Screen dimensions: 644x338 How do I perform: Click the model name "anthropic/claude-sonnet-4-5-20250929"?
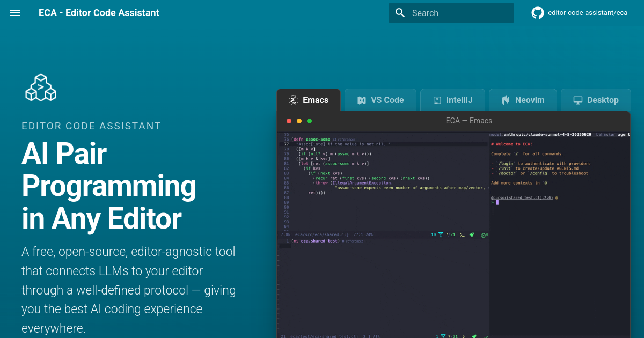click(548, 135)
